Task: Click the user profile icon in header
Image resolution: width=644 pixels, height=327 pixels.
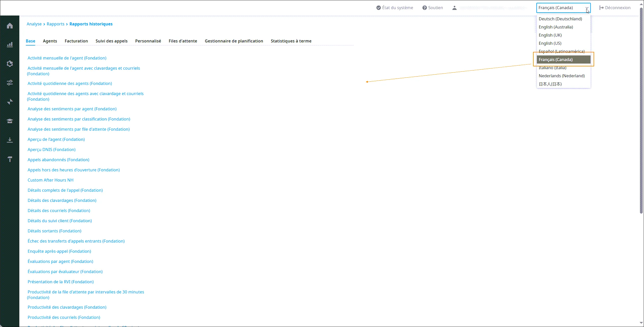Action: click(454, 8)
